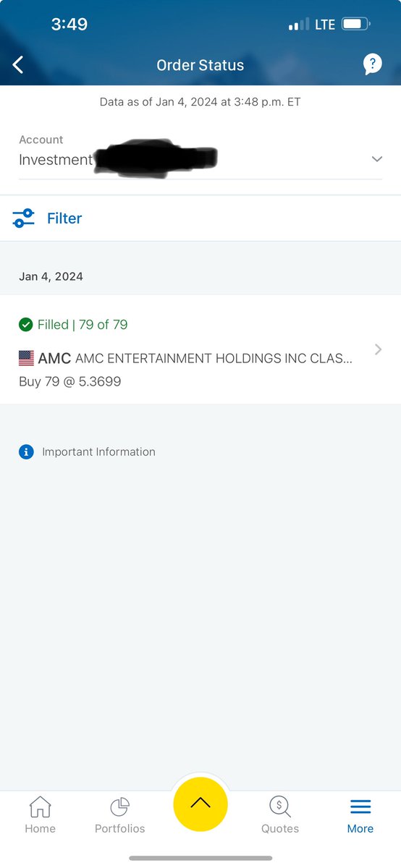The height and width of the screenshot is (868, 401).
Task: Tap the back arrow in header
Action: coord(18,65)
